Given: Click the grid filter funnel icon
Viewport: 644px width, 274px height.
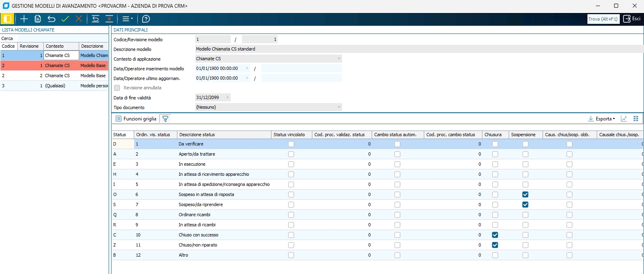Looking at the screenshot, I should tap(165, 119).
